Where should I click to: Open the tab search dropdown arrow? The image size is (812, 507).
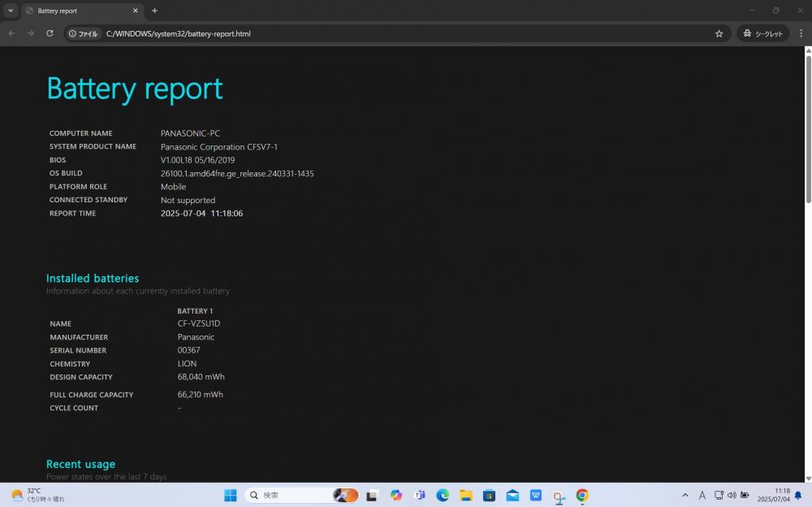coord(11,11)
